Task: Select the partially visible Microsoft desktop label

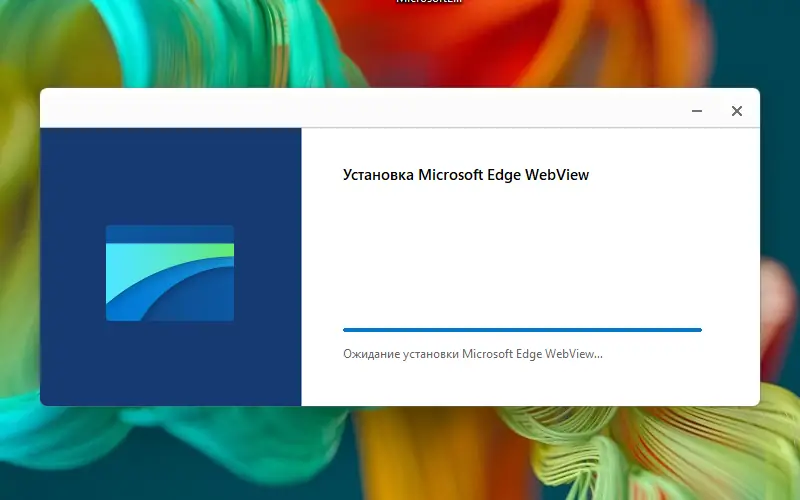Action: [x=429, y=2]
